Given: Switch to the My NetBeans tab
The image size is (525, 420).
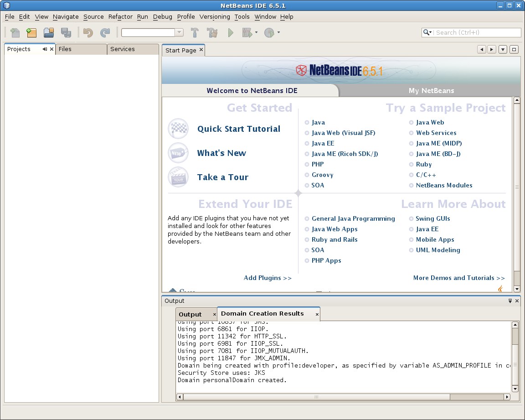Looking at the screenshot, I should [x=431, y=90].
